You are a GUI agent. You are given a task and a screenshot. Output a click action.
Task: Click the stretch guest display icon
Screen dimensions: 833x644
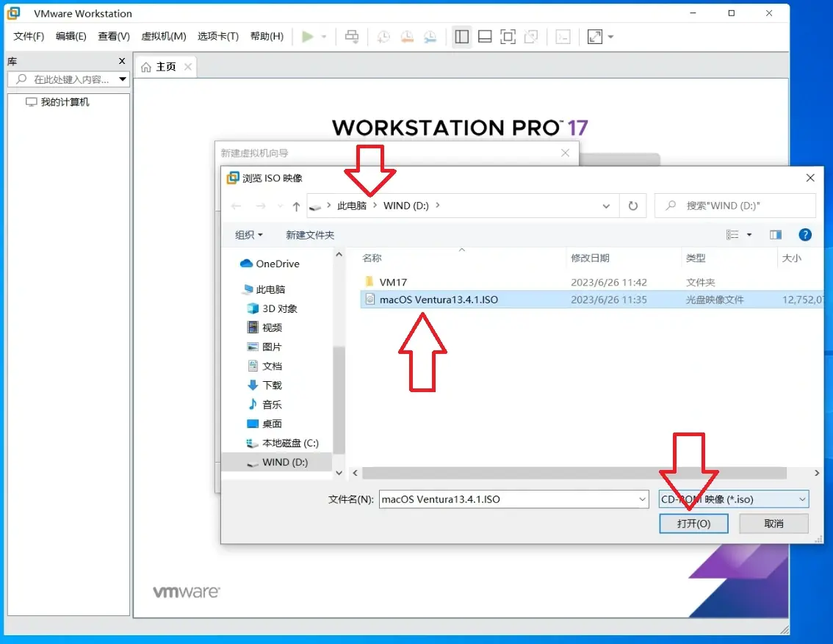pyautogui.click(x=594, y=37)
